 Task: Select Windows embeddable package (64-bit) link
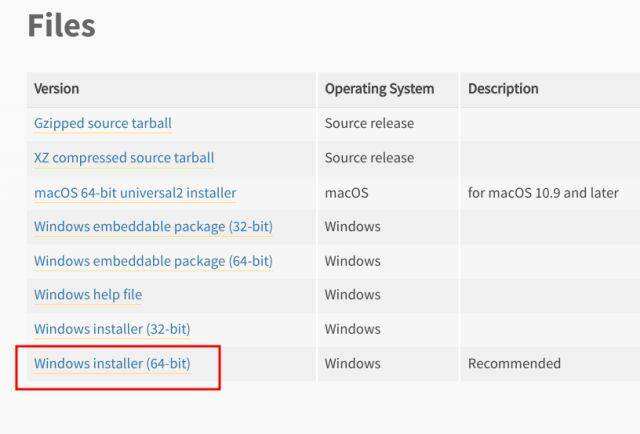point(153,261)
